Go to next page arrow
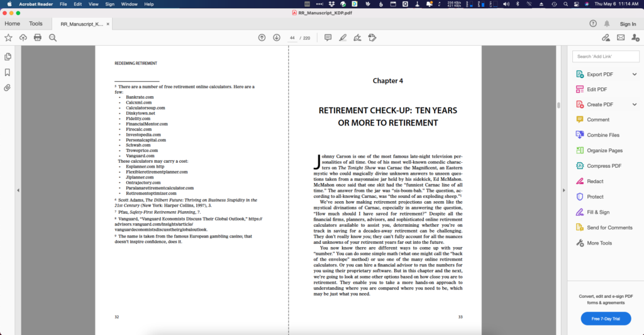This screenshot has width=644, height=335. tap(277, 38)
